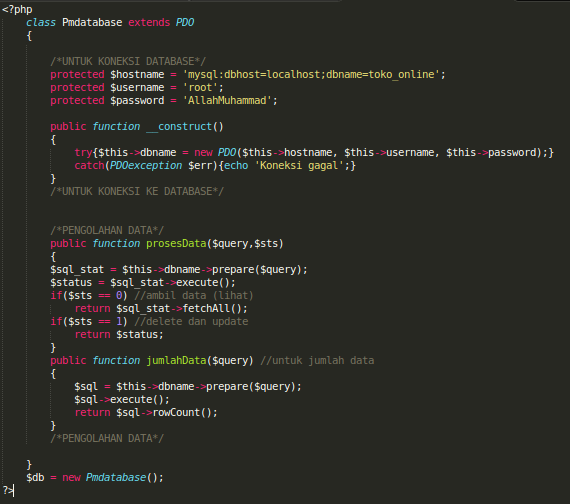
Task: Click the '<?php' opening tag
Action: pos(17,9)
